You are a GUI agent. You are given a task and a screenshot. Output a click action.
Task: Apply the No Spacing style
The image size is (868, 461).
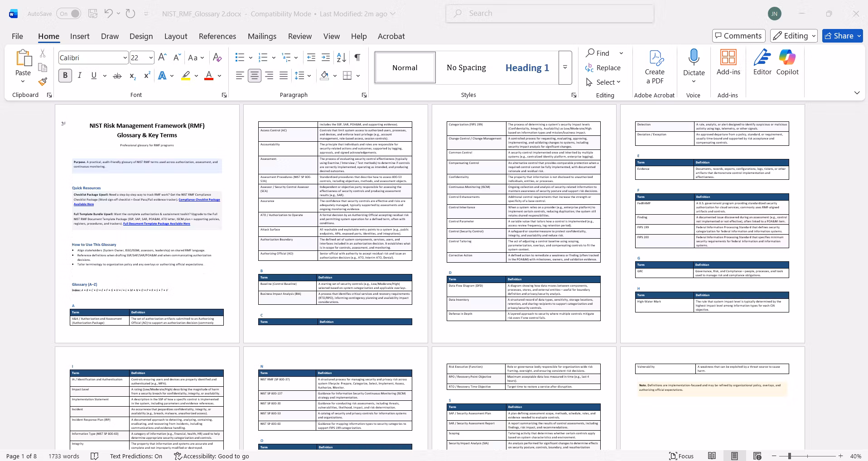(x=466, y=67)
